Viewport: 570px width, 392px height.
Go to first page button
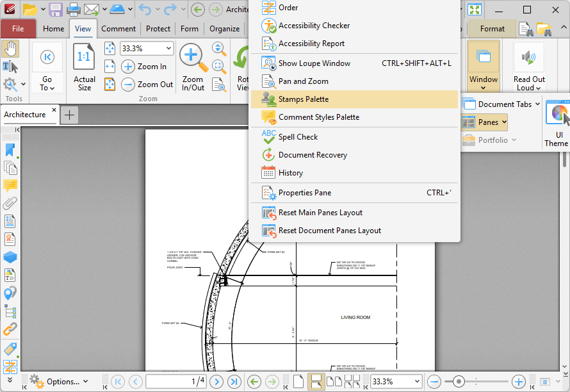coord(118,382)
